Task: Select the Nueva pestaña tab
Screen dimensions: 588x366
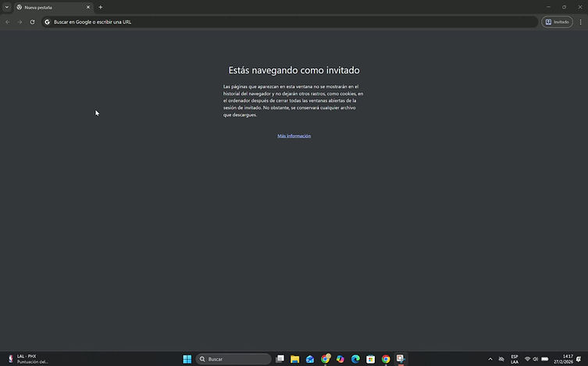Action: pos(53,7)
